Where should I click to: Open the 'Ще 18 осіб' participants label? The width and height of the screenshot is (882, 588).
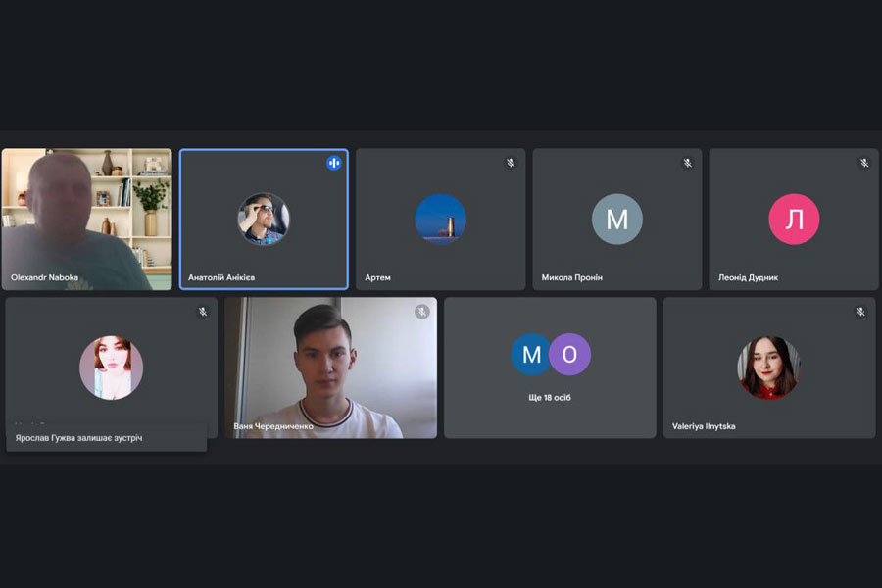[550, 397]
